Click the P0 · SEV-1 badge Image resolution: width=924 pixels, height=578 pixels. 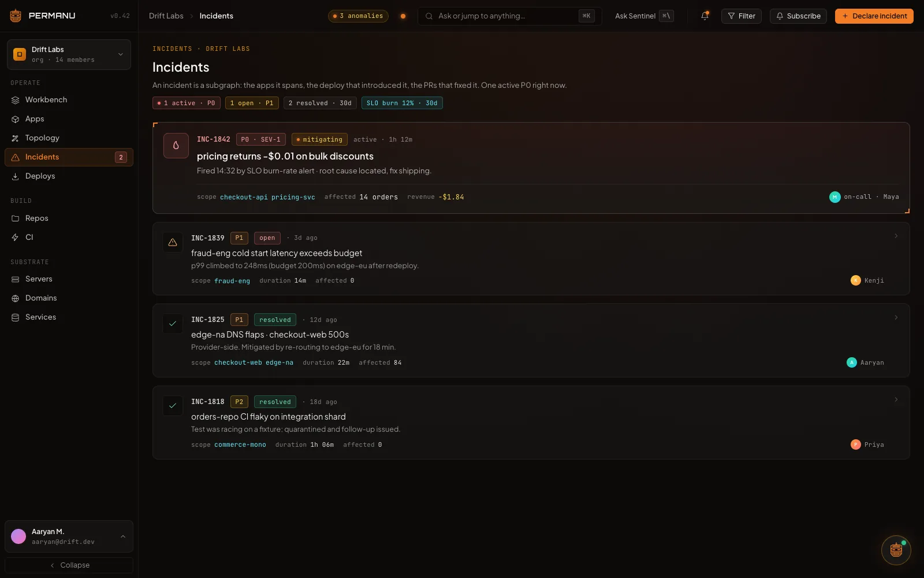(260, 139)
